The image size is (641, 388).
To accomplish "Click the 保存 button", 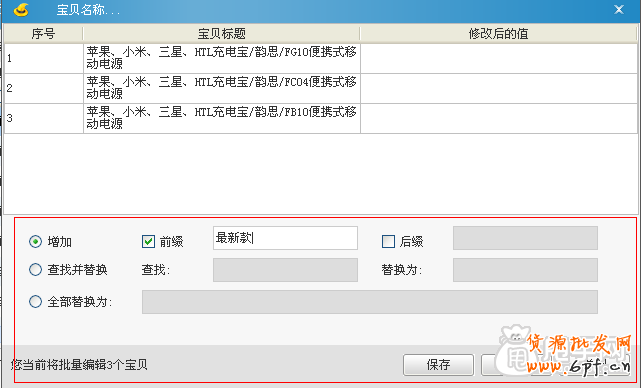I will (x=438, y=365).
